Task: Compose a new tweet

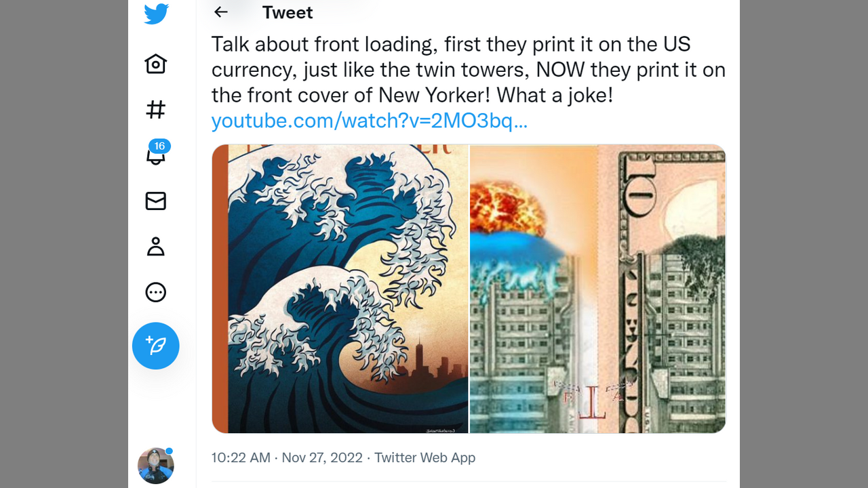Action: pyautogui.click(x=156, y=346)
